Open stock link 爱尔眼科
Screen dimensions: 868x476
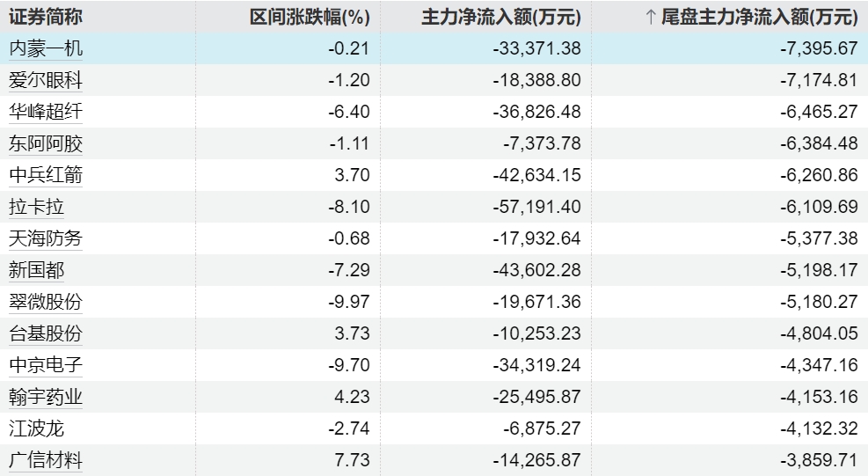coord(46,80)
